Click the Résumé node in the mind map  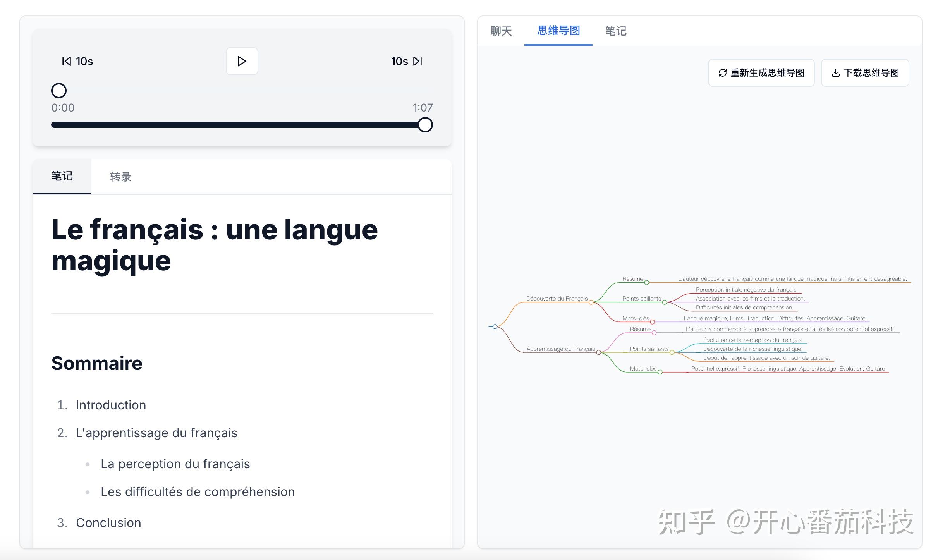633,278
